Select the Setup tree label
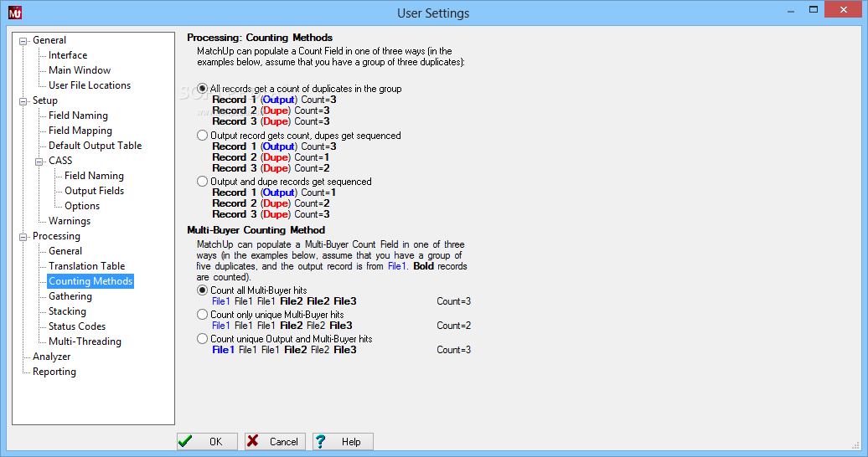This screenshot has height=457, width=868. coord(45,100)
